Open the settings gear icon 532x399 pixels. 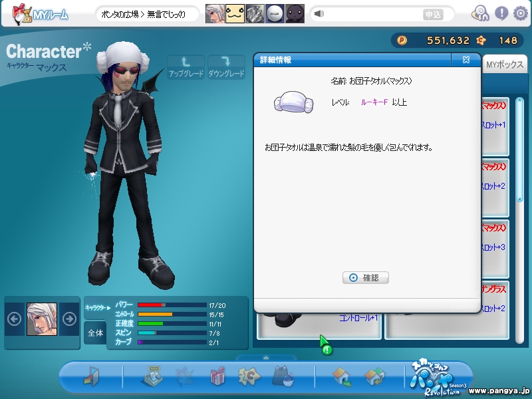click(520, 13)
